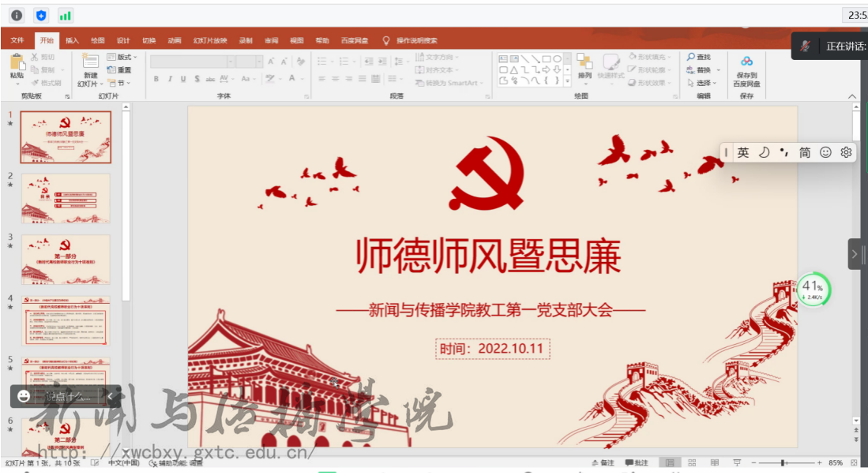Click the zoom in plus button
The width and height of the screenshot is (868, 475).
click(x=819, y=463)
